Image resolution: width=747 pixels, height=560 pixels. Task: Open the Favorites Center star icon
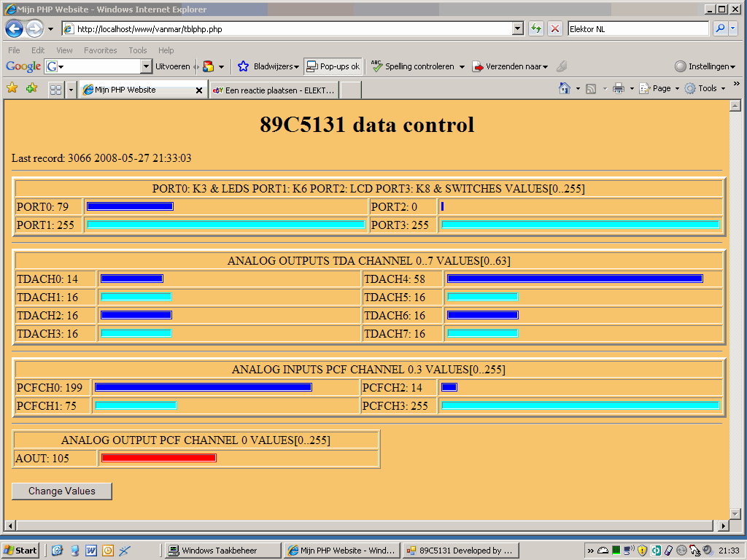tap(12, 88)
